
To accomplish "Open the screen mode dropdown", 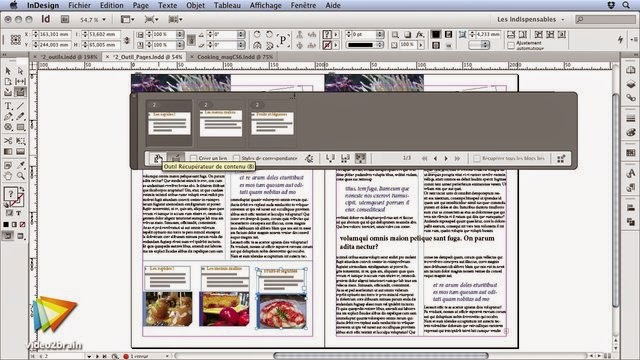I will coord(151,19).
